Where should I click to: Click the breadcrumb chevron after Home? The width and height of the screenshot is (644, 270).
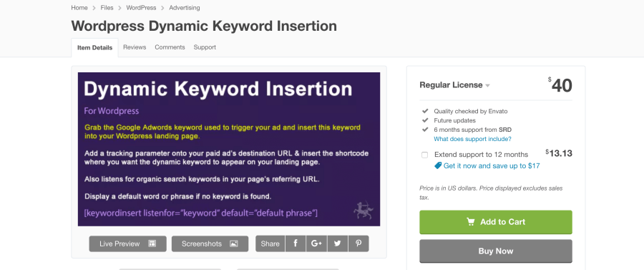pyautogui.click(x=94, y=8)
